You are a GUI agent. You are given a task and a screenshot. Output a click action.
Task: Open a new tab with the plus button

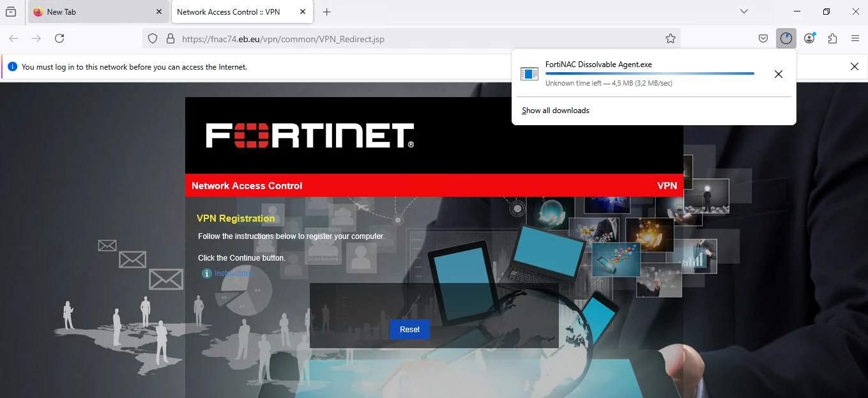[x=327, y=11]
